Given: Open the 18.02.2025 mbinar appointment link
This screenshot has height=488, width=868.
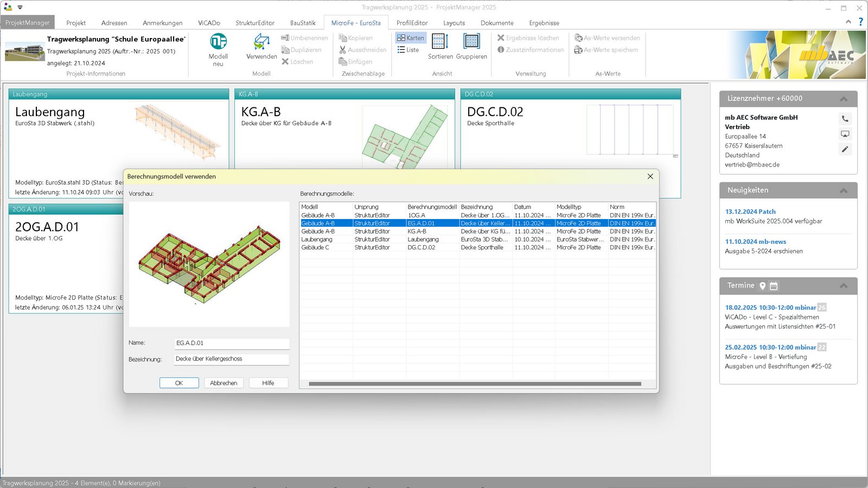Looking at the screenshot, I should click(x=770, y=307).
